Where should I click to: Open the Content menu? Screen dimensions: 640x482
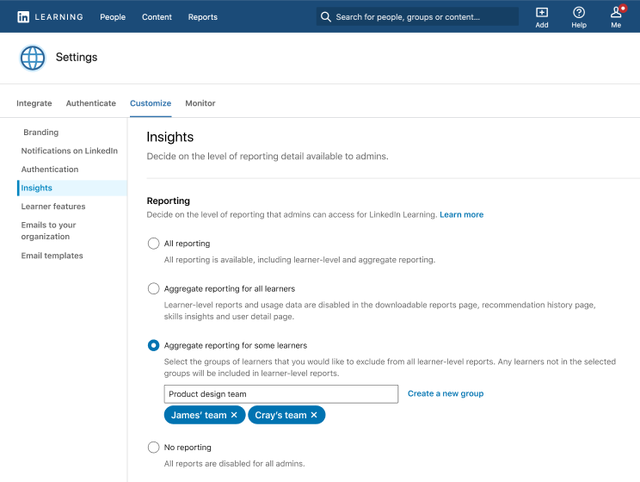pyautogui.click(x=157, y=17)
